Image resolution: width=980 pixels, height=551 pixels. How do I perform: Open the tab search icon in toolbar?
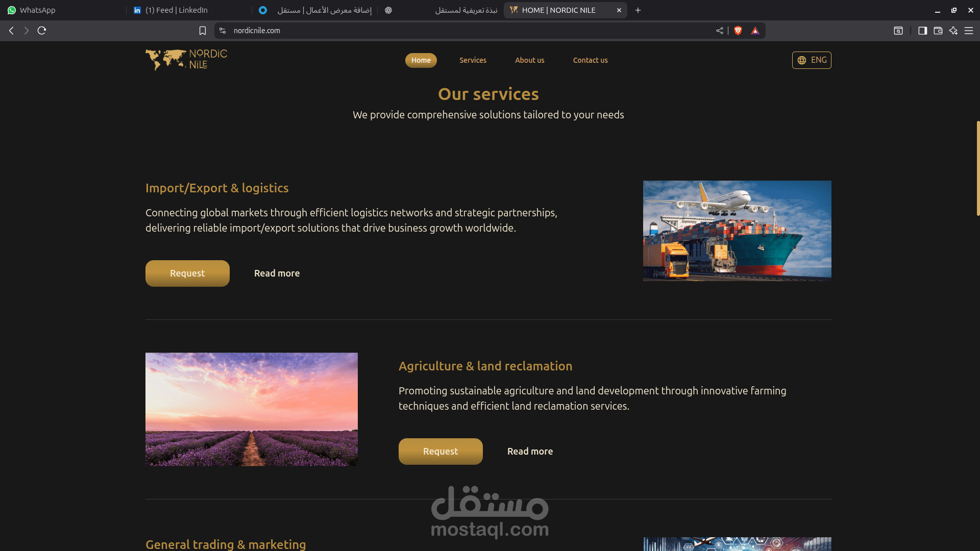click(898, 31)
